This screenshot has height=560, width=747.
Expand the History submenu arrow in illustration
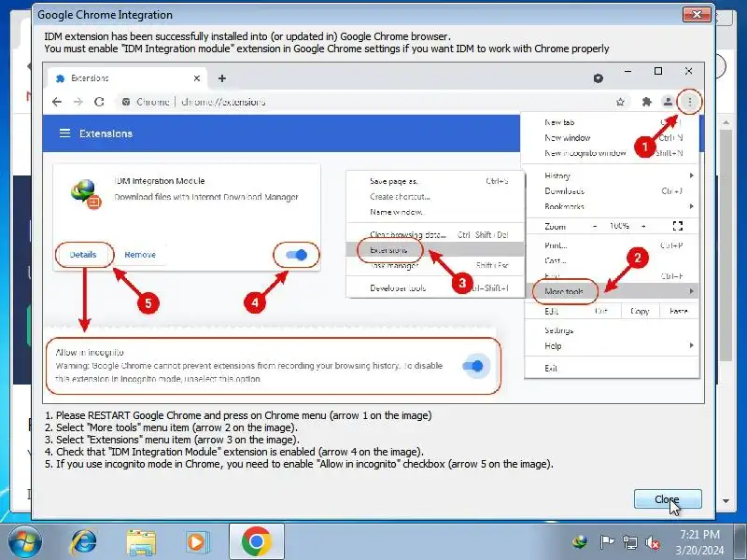pyautogui.click(x=691, y=175)
